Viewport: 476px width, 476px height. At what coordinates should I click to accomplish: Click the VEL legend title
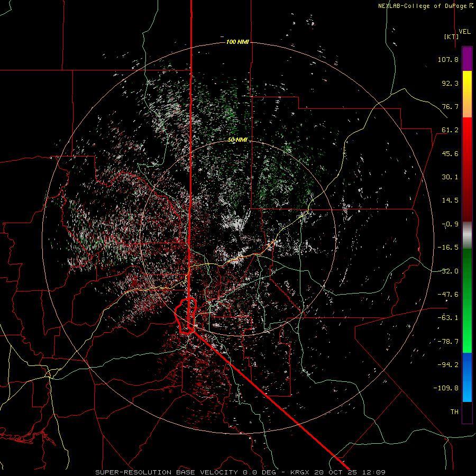click(x=464, y=32)
